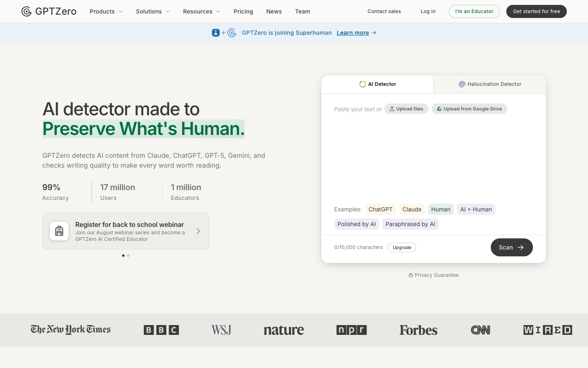Load the Human example text
This screenshot has height=368, width=588.
[x=441, y=209]
